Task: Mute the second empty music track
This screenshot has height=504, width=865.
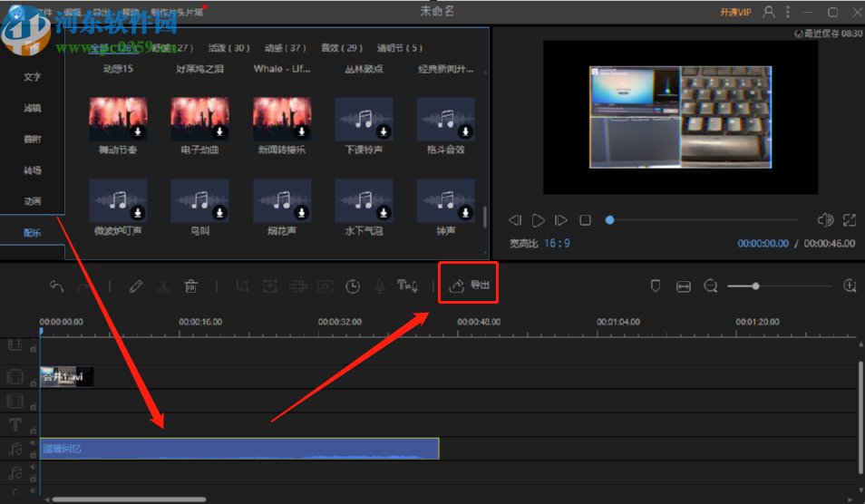Action: (34, 467)
